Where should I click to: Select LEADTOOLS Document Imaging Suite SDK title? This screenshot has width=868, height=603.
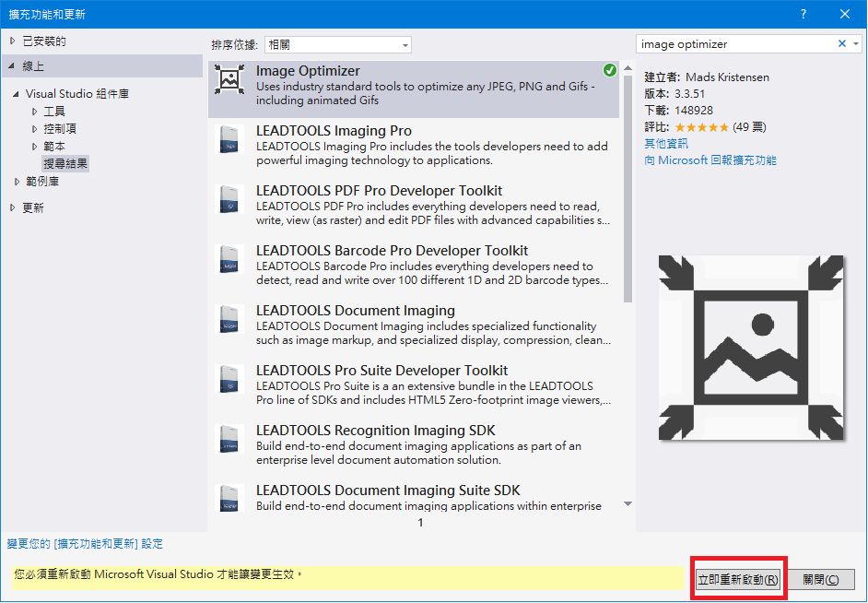(388, 490)
